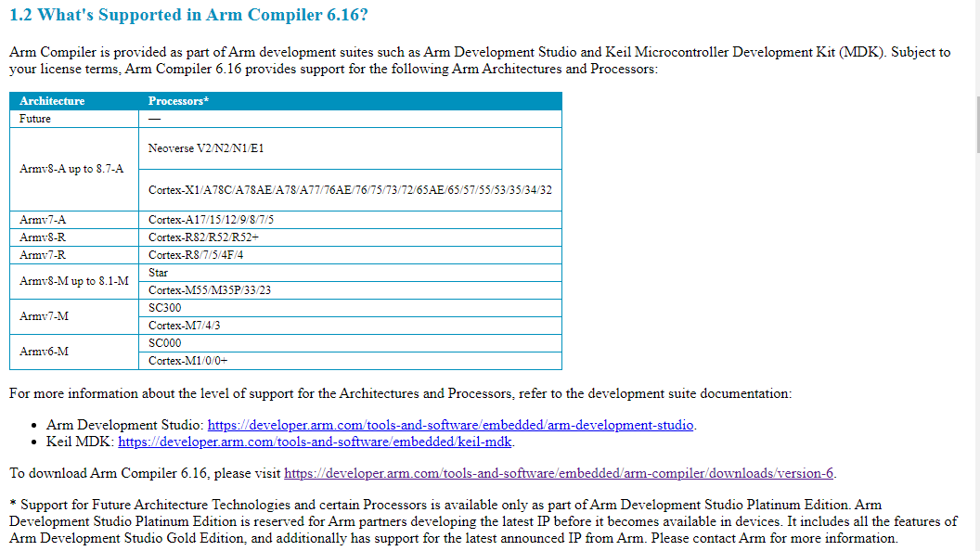Click the "Cortex-R82/R52/R52+" cell
980x551 pixels.
[350, 237]
